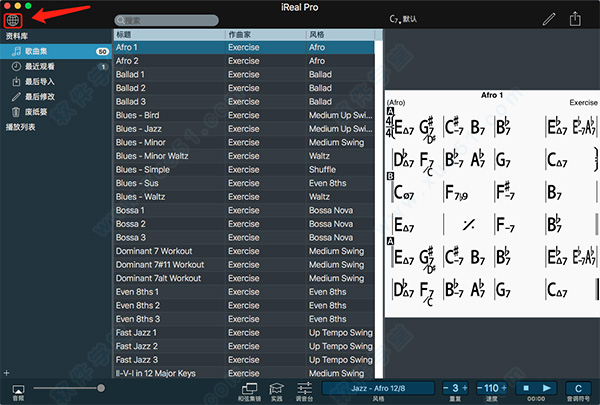This screenshot has height=405, width=600.
Task: Increase repeats with the plus next to 3
Action: (x=465, y=388)
